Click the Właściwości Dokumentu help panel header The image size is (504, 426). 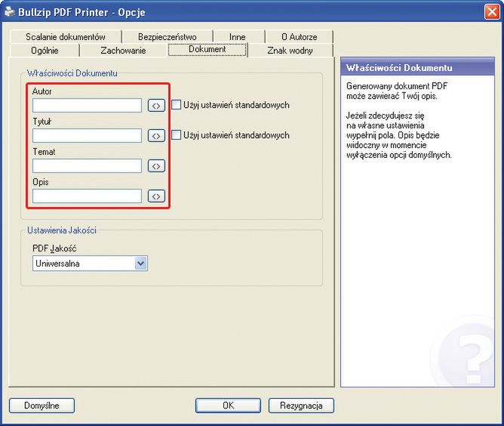(417, 67)
